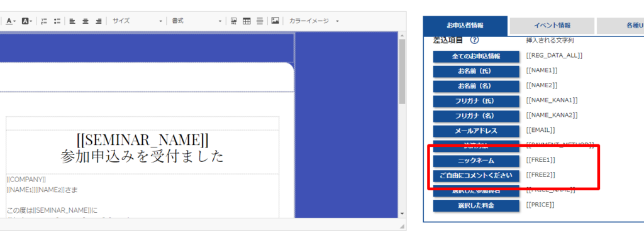Open the background color picker
Image resolution: width=644 pixels, height=236 pixels.
(x=26, y=21)
